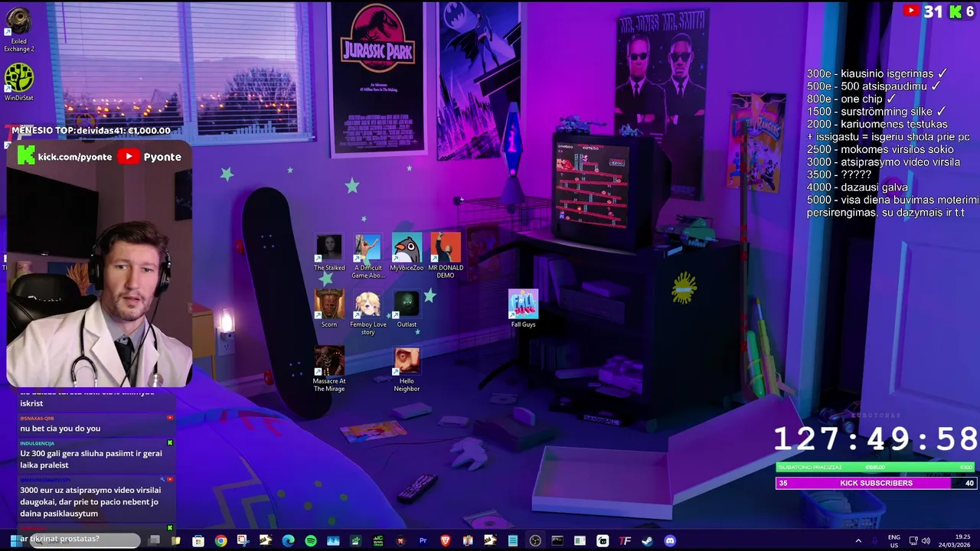Click the '300e - kiausinio isgerimas' goal line
Viewport: 980px width, 551px height.
(x=877, y=73)
